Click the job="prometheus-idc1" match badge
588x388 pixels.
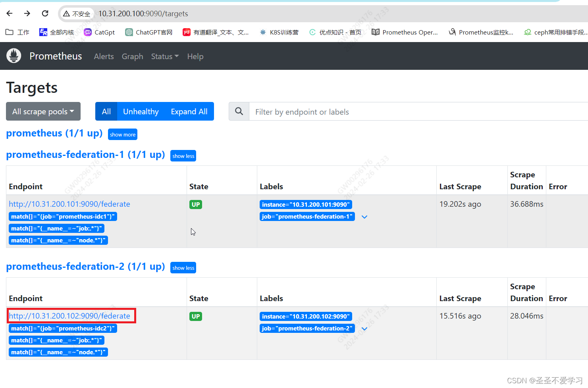coord(63,217)
